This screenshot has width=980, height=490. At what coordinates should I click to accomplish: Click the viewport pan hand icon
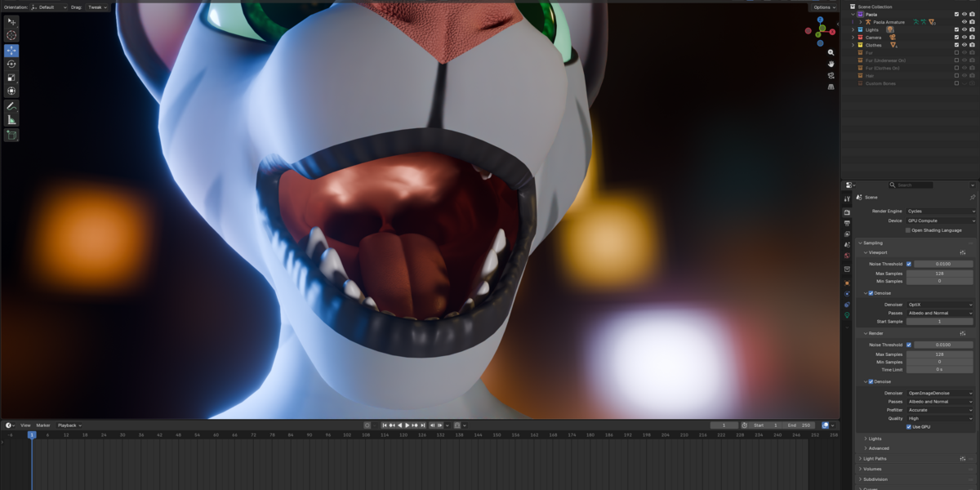coord(831,64)
